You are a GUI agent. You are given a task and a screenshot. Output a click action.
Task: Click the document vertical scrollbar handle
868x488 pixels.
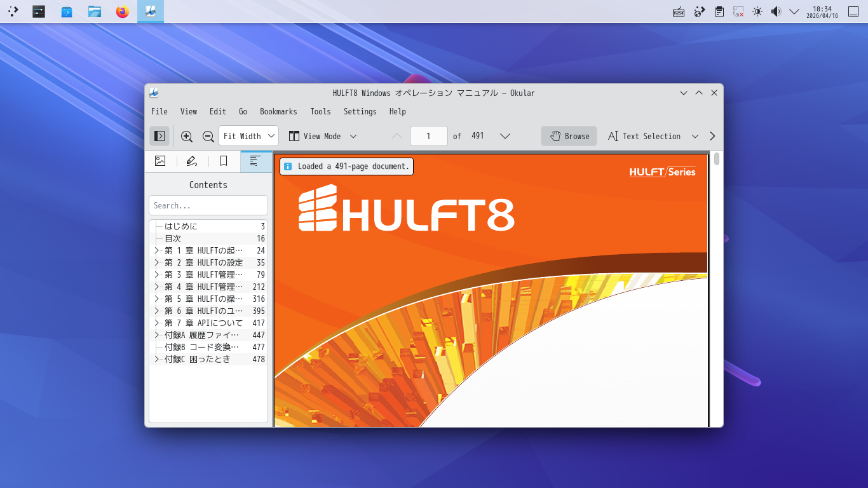717,159
